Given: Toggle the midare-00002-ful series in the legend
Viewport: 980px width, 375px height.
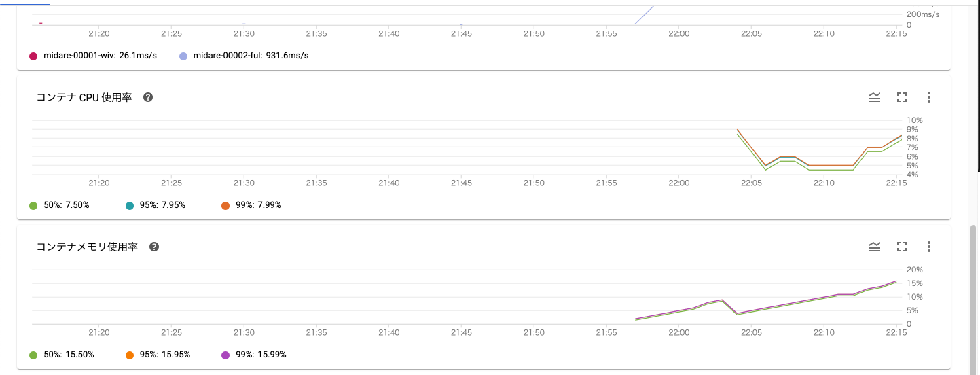Looking at the screenshot, I should [x=251, y=56].
